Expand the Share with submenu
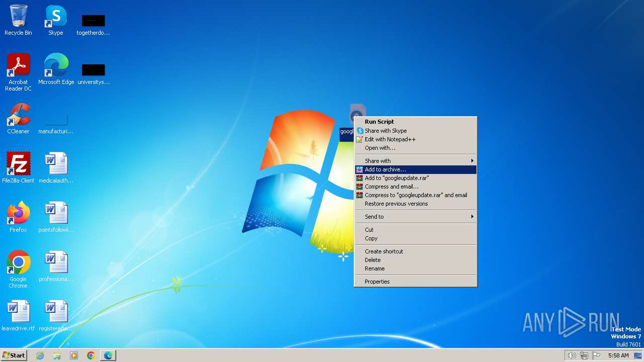 [x=416, y=161]
